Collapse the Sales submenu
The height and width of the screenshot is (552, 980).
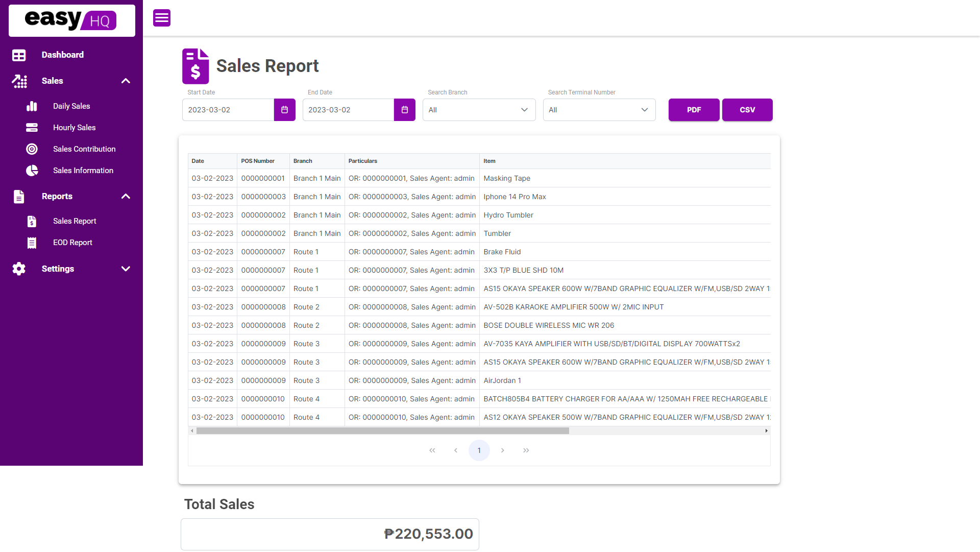[x=125, y=81]
